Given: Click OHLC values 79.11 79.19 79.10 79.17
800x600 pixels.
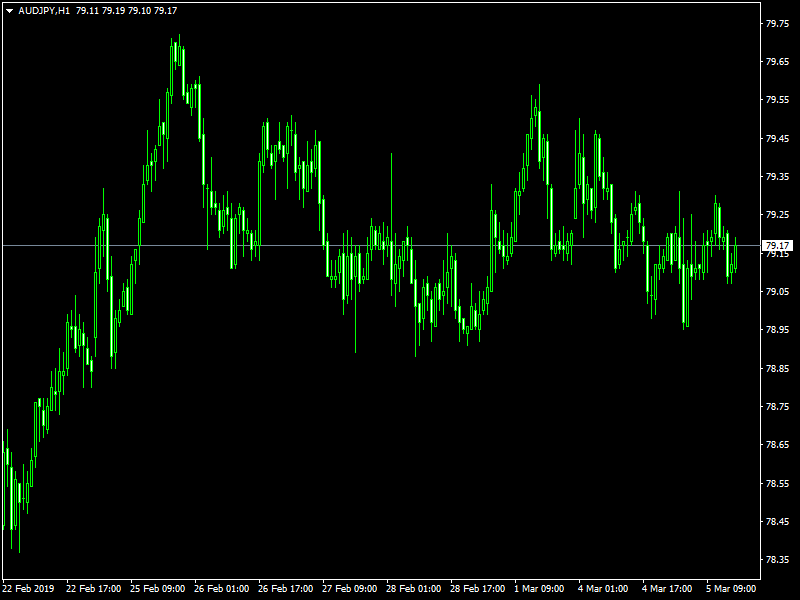Looking at the screenshot, I should (x=127, y=11).
